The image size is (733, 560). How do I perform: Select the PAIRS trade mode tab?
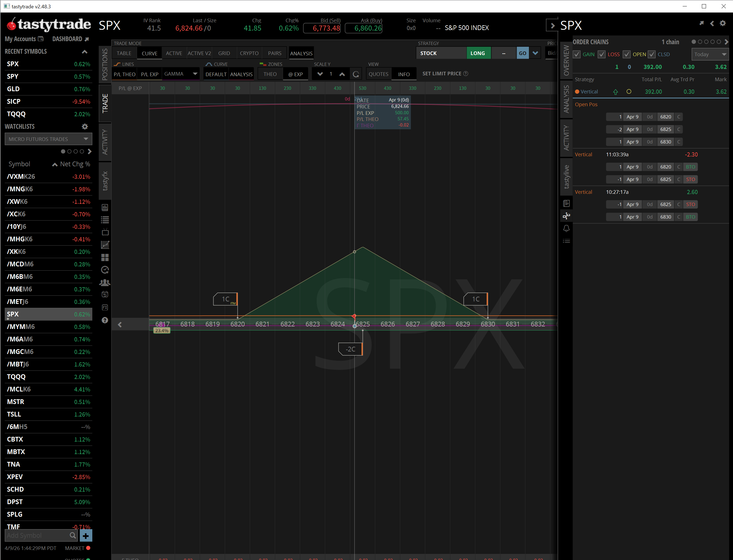pos(274,53)
